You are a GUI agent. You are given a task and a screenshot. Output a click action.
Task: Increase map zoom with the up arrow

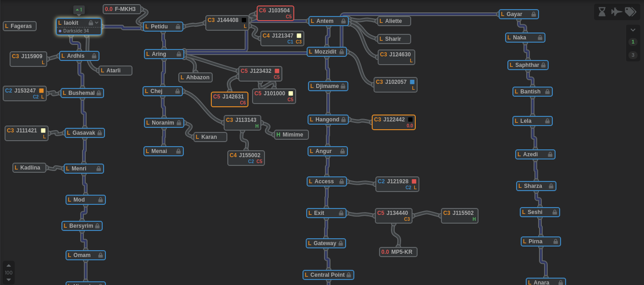pyautogui.click(x=9, y=265)
